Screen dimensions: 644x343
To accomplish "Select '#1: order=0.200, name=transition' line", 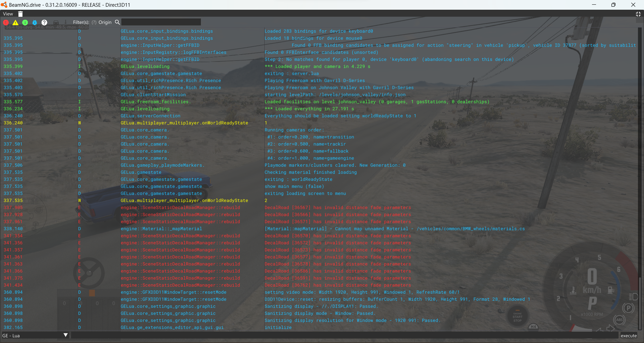I will (311, 137).
